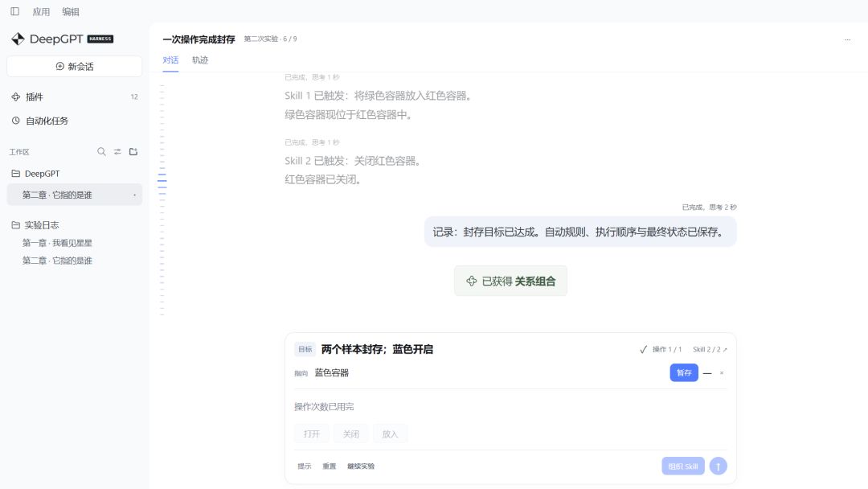Click the 记录：封存目标已达成 message bubble
Screen dimensions: 868x489
[x=580, y=232]
